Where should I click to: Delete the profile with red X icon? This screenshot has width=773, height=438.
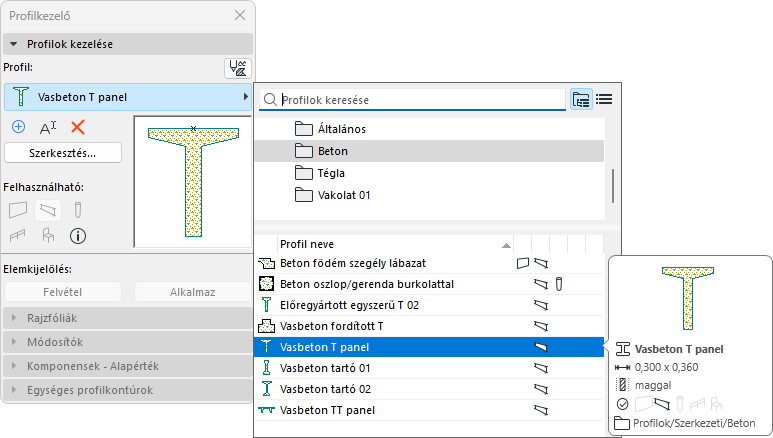point(78,127)
